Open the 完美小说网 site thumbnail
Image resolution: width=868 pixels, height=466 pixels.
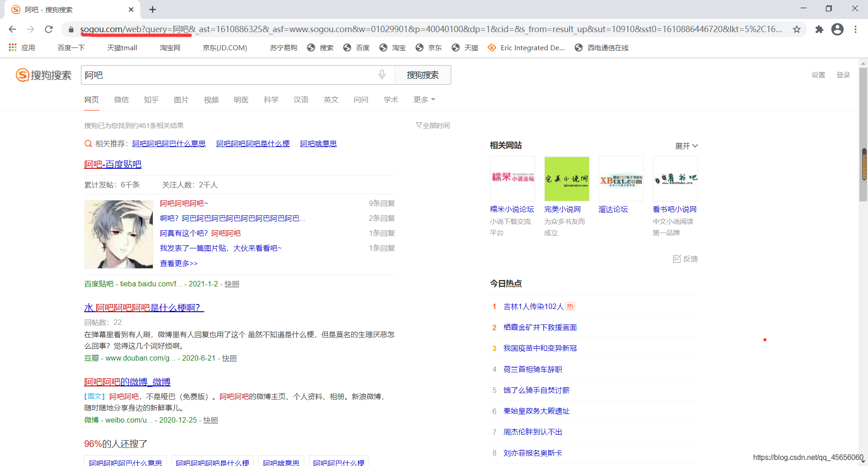point(567,179)
